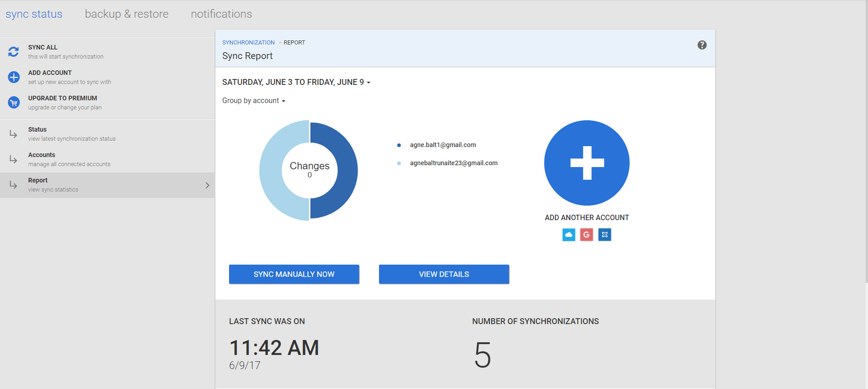This screenshot has height=389, width=868.
Task: Select the agne.balt1@gmail.com legend entry
Action: [x=443, y=145]
